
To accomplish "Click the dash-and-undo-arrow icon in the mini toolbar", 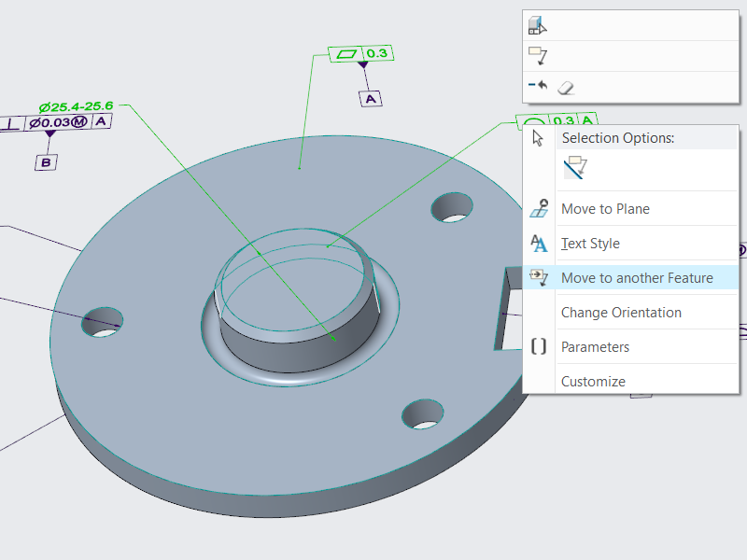I will point(538,86).
